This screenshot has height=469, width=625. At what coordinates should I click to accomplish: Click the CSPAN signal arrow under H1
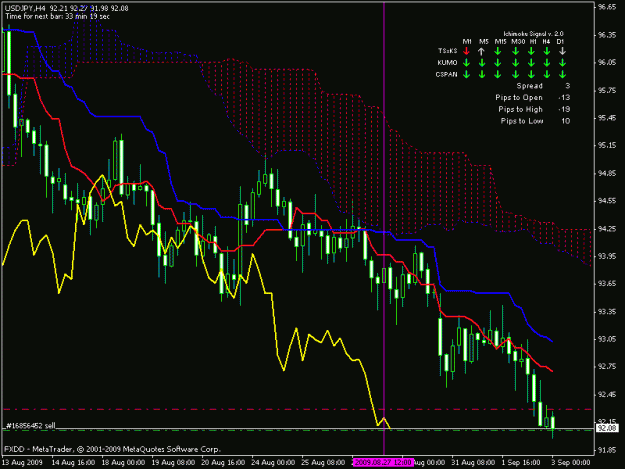point(531,75)
